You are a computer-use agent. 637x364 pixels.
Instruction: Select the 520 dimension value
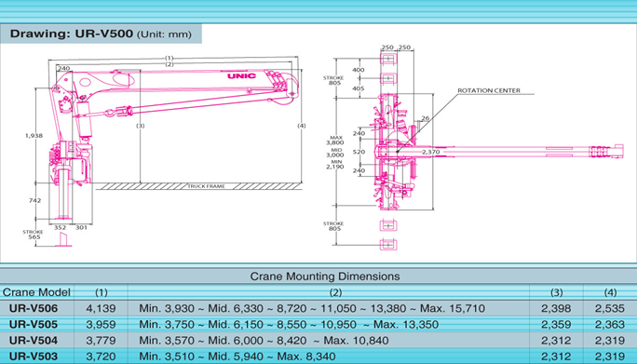(x=359, y=152)
